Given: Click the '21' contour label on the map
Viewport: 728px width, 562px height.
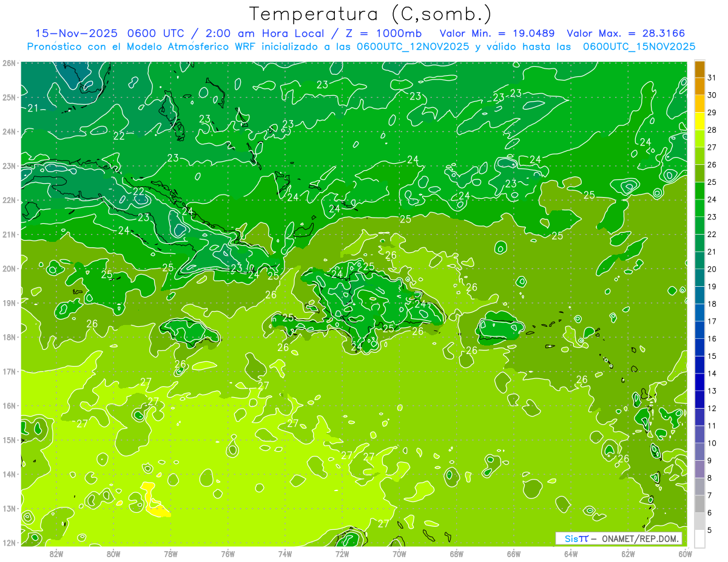Looking at the screenshot, I should 33,109.
